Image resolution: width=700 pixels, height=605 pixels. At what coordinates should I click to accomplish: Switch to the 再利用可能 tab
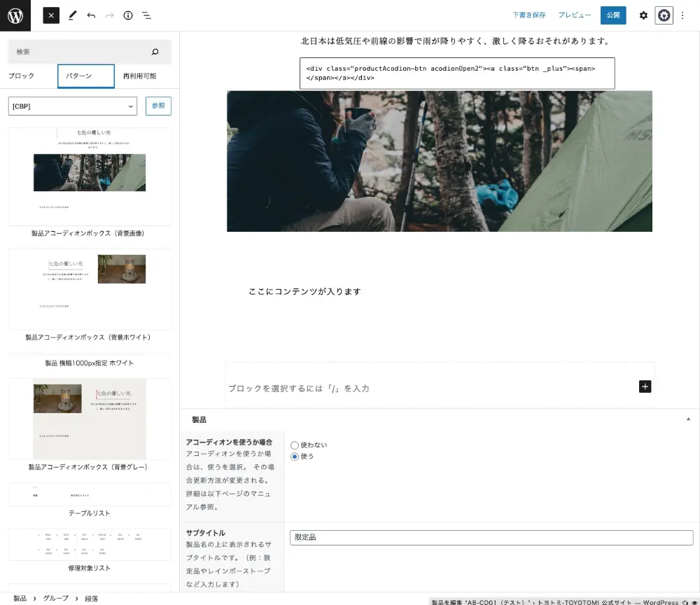tap(140, 76)
